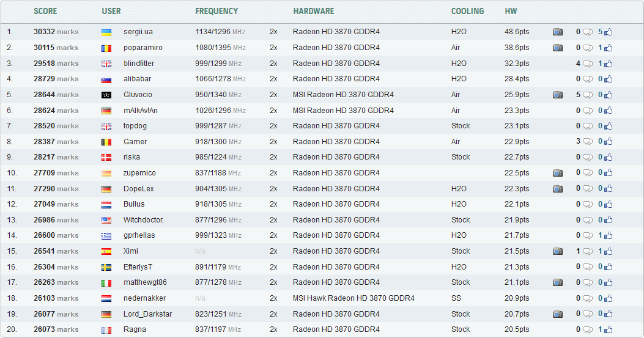Open the user profile link alibabar

pyautogui.click(x=137, y=79)
